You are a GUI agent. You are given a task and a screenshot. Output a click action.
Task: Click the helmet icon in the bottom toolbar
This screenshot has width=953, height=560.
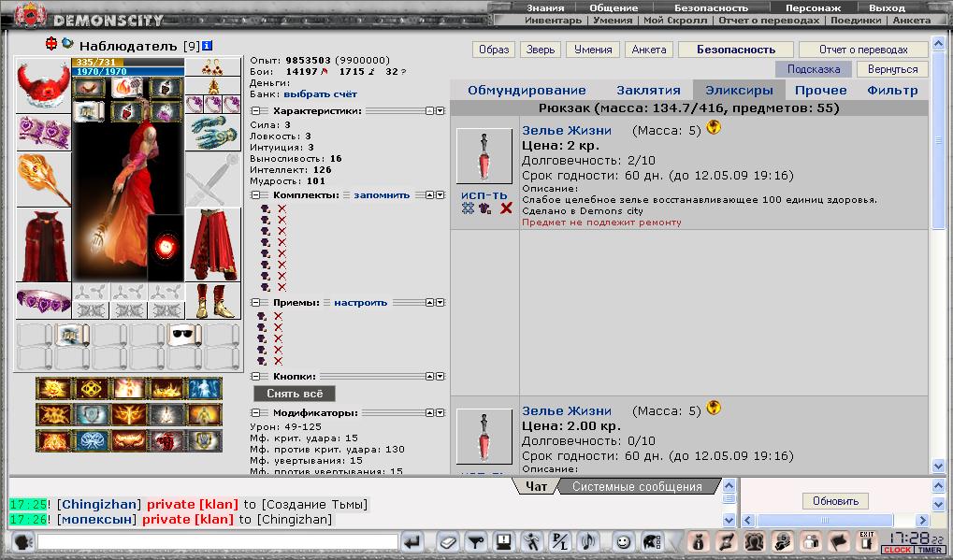[x=651, y=542]
